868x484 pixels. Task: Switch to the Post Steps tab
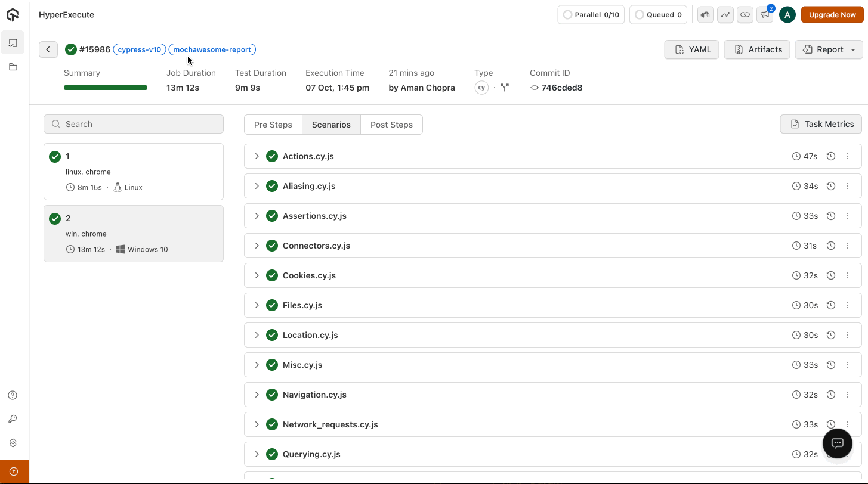(391, 125)
